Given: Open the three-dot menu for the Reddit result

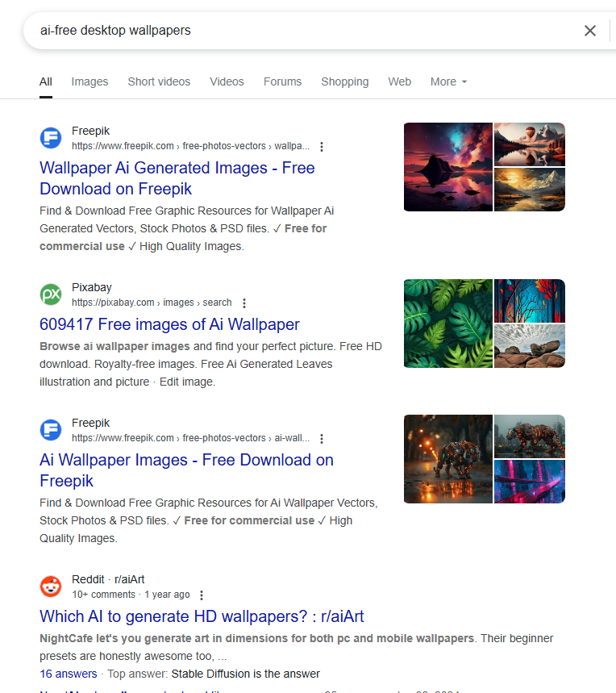Looking at the screenshot, I should [202, 595].
